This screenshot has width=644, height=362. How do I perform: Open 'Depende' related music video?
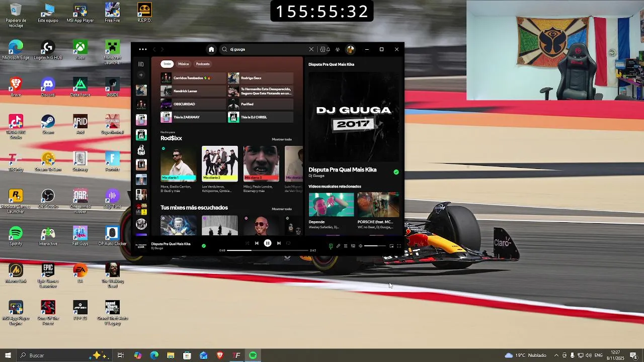pyautogui.click(x=331, y=210)
